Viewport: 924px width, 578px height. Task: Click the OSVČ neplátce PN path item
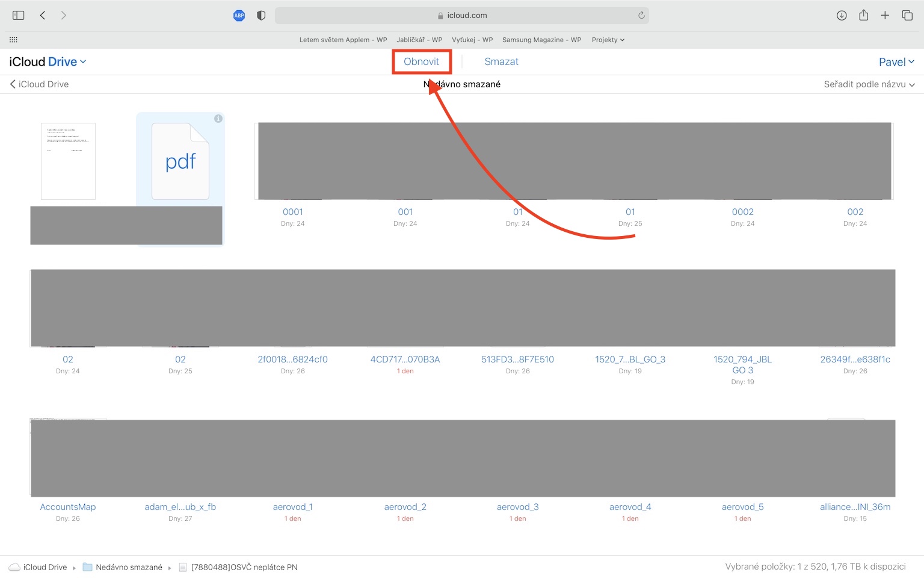coord(238,567)
